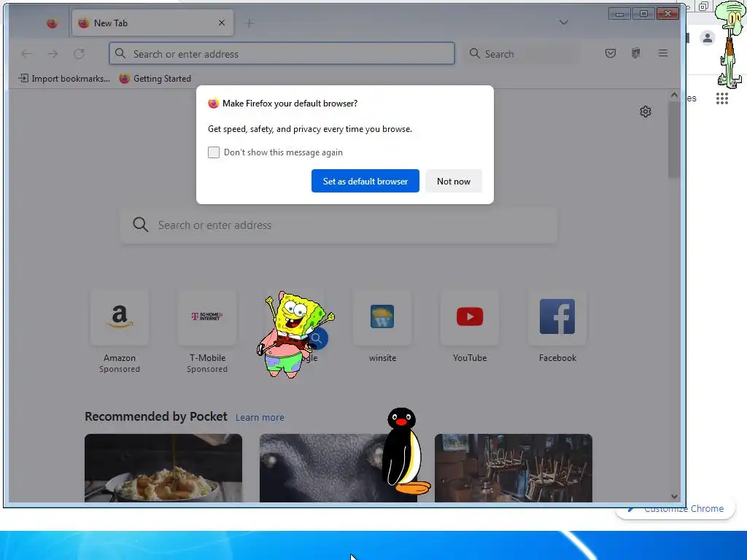Open the Getting Started bookmark
The width and height of the screenshot is (747, 560).
[155, 79]
